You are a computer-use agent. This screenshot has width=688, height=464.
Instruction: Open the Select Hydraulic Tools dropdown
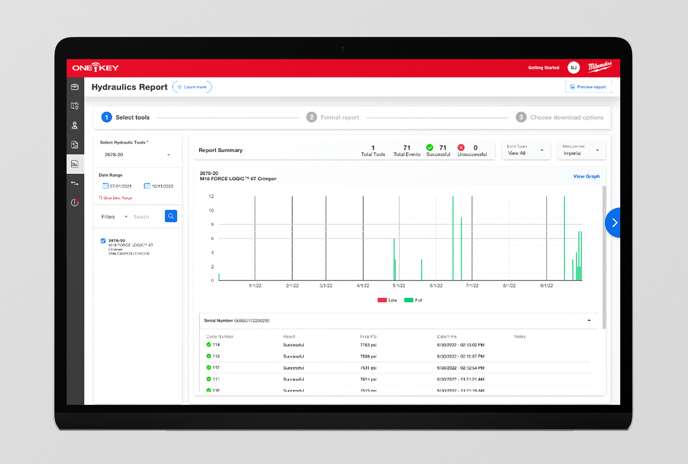click(x=137, y=155)
